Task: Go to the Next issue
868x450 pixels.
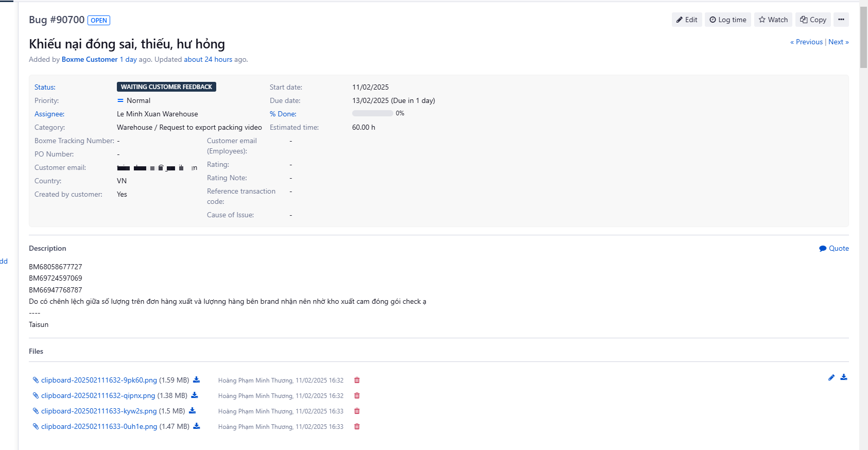Action: click(x=838, y=42)
